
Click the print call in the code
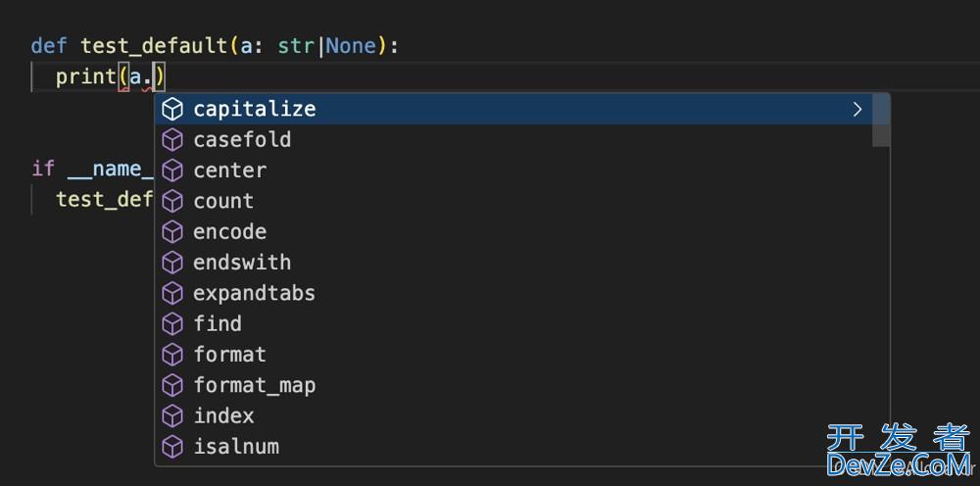(x=85, y=76)
